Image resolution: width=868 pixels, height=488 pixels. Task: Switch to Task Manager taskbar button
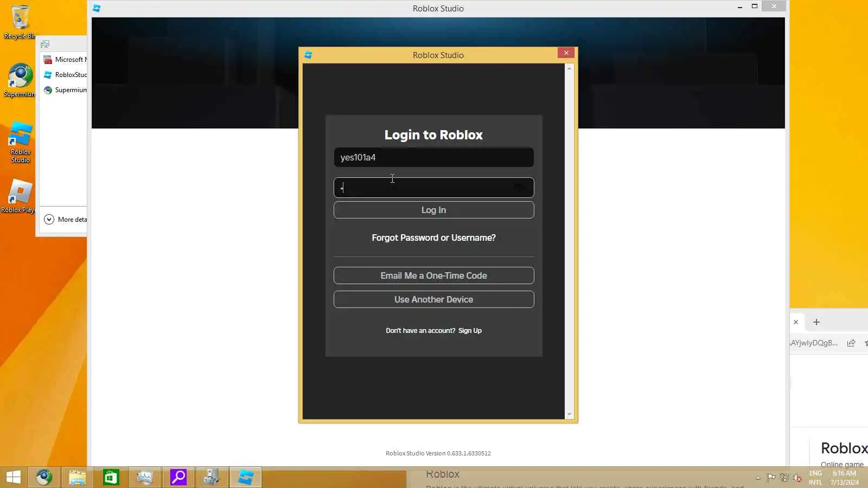(145, 477)
